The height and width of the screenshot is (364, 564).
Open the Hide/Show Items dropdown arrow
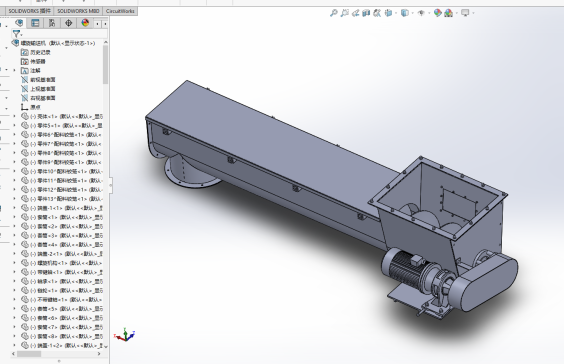click(429, 13)
